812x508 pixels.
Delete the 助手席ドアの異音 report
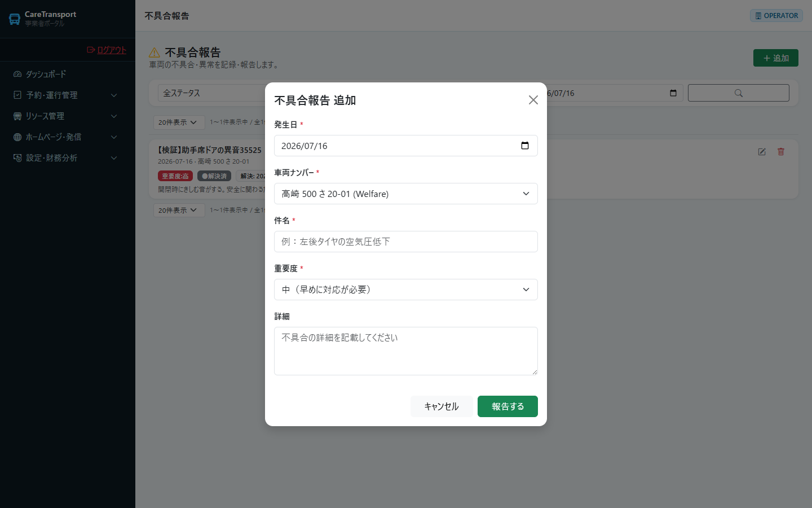click(x=781, y=152)
